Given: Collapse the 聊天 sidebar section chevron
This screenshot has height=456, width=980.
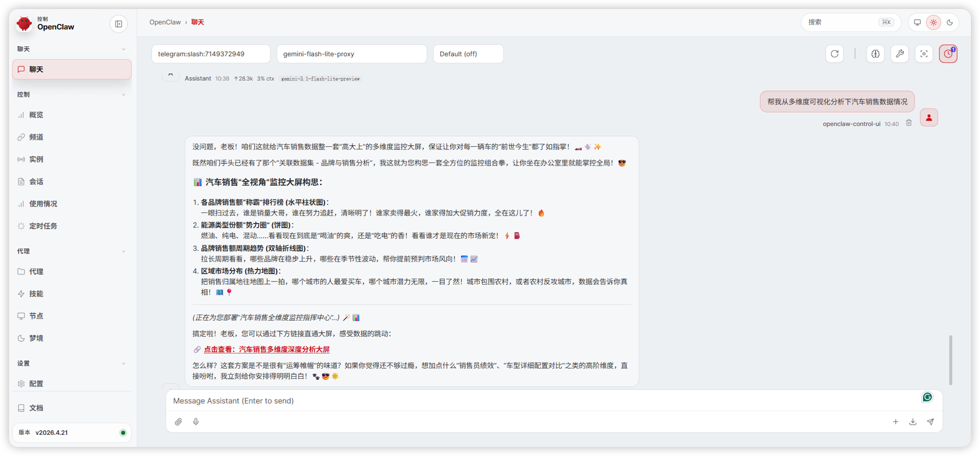Looking at the screenshot, I should point(123,49).
